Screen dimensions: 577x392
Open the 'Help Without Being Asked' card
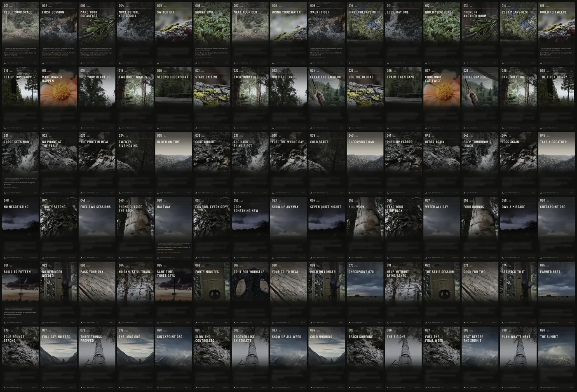(403, 294)
